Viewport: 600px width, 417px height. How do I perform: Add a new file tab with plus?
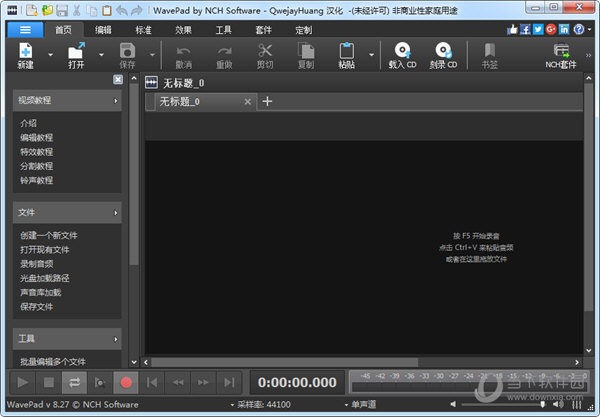[x=267, y=101]
